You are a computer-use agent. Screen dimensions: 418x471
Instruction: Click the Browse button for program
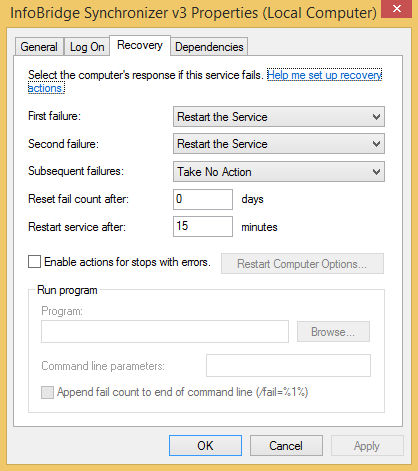[x=333, y=332]
